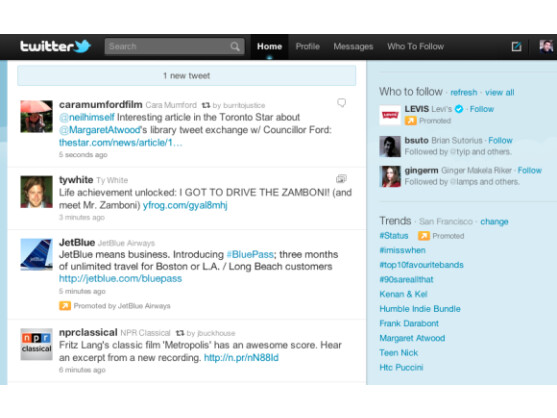
Task: Open the Teen Nick trend
Action: (399, 353)
